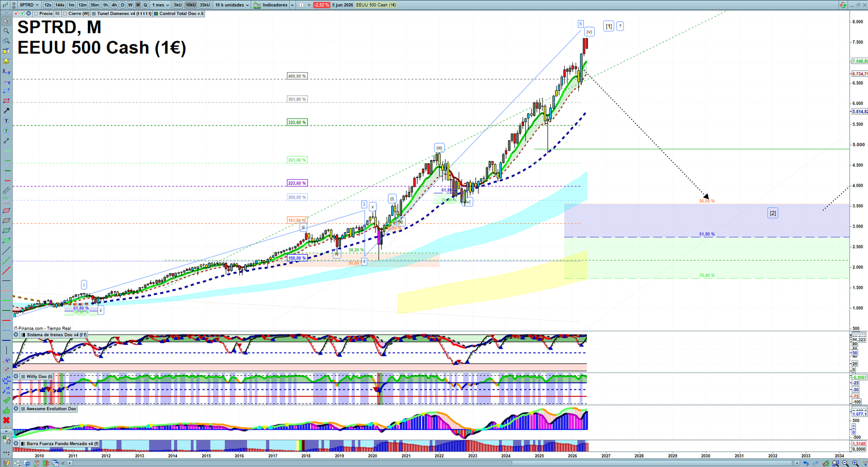
Task: Select the [2] wave label on chart
Action: (x=773, y=213)
